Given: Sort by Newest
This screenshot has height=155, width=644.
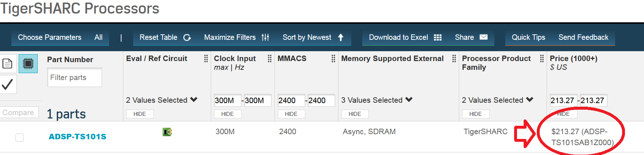Looking at the screenshot, I should 307,37.
